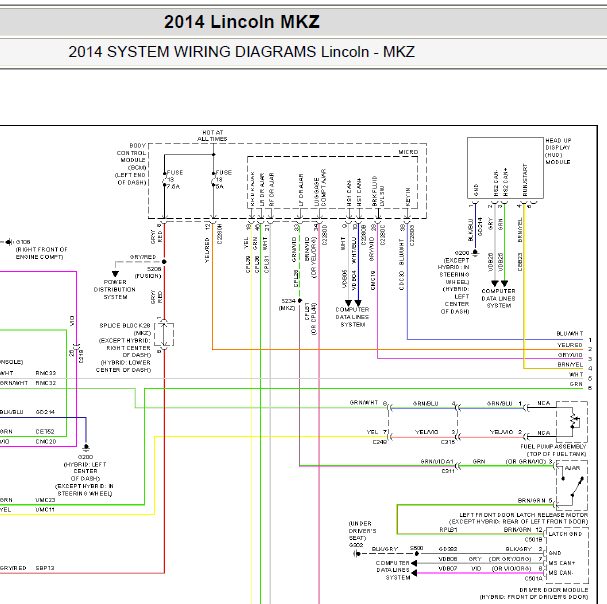Viewport: 607px width, 604px height.
Task: Click the 'C215' connector label
Action: (x=448, y=442)
